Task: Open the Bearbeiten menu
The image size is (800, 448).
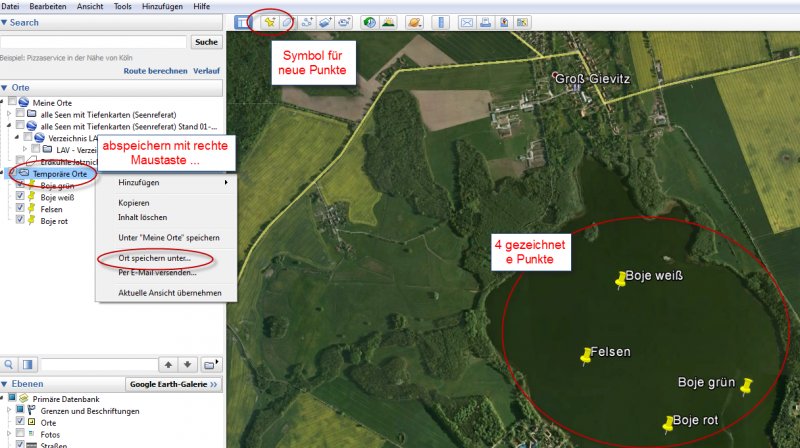Action: tap(48, 7)
